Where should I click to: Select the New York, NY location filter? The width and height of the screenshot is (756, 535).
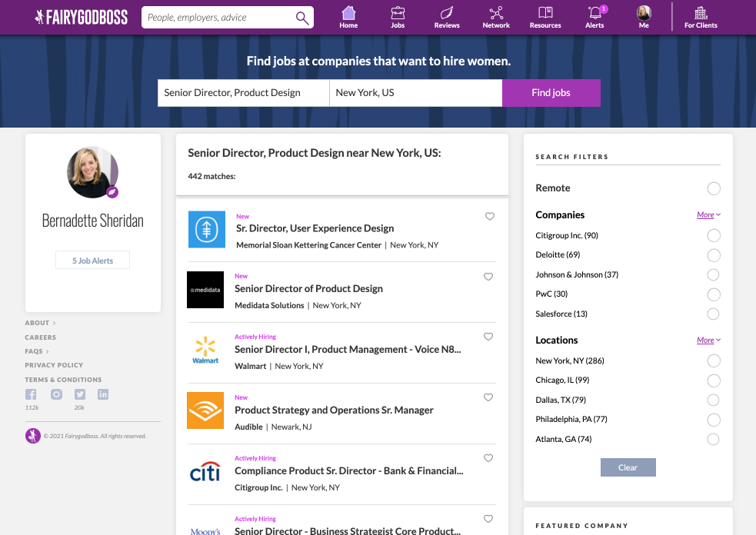[x=714, y=361]
